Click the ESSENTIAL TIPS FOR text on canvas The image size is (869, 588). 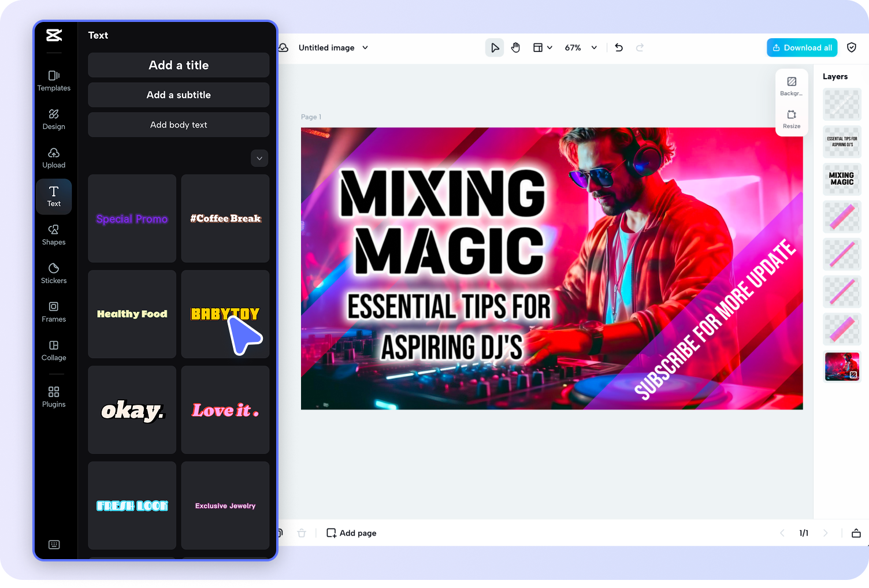449,306
